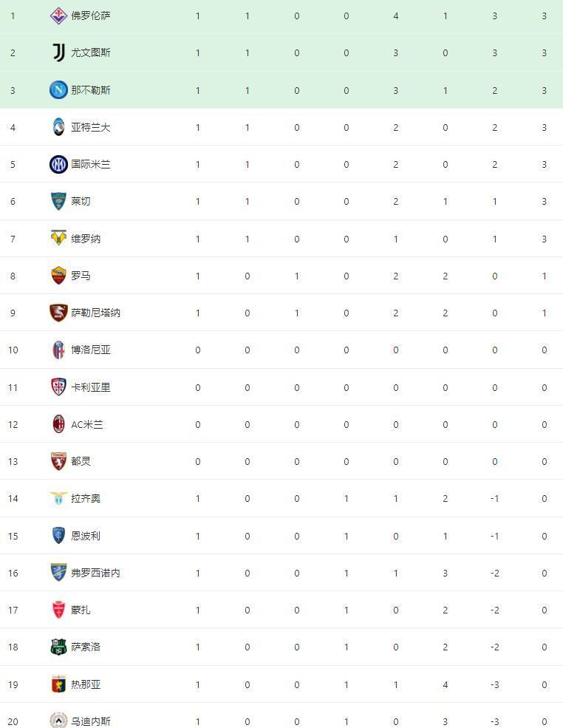The image size is (563, 728).
Task: Click the team name 萨勒尼塔纳
Action: pos(95,313)
